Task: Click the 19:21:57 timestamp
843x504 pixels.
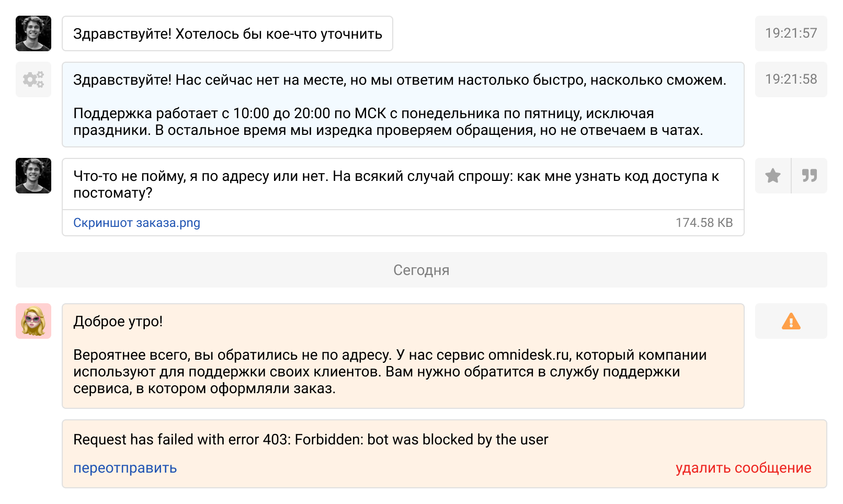Action: coord(791,33)
